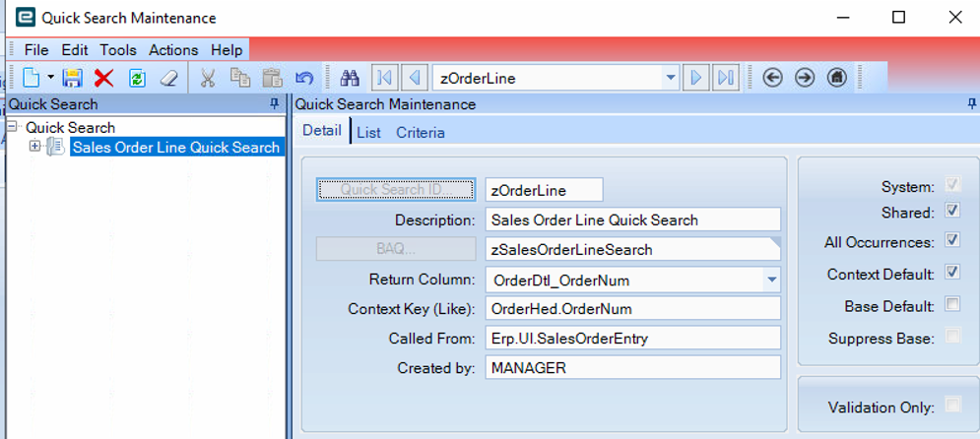The image size is (980, 439).
Task: Pin the Quick Search tree panel
Action: pos(274,103)
